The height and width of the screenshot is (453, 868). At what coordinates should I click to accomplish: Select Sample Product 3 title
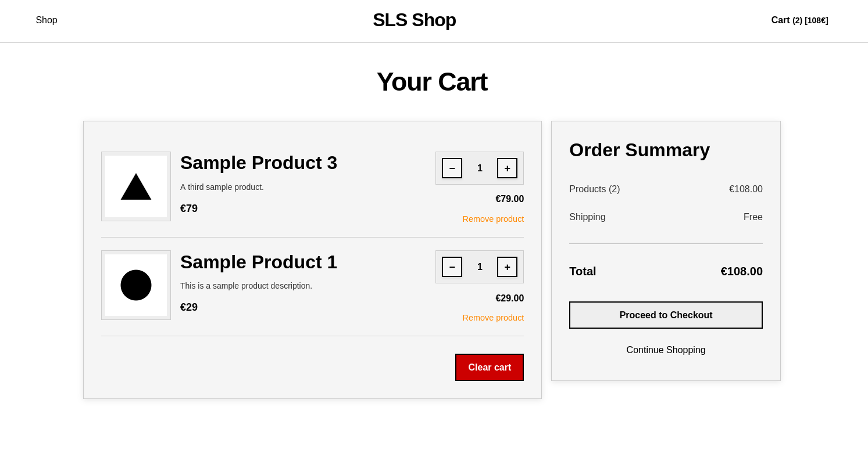258,163
